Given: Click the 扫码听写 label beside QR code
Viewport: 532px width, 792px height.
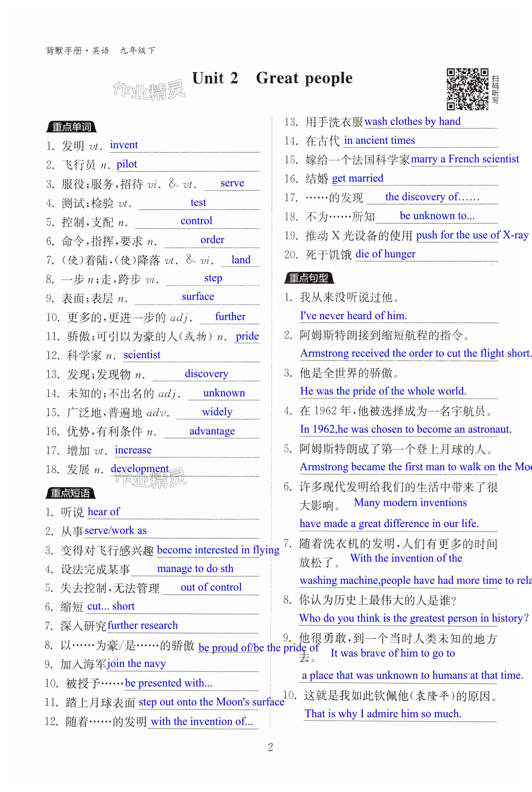Looking at the screenshot, I should 495,89.
